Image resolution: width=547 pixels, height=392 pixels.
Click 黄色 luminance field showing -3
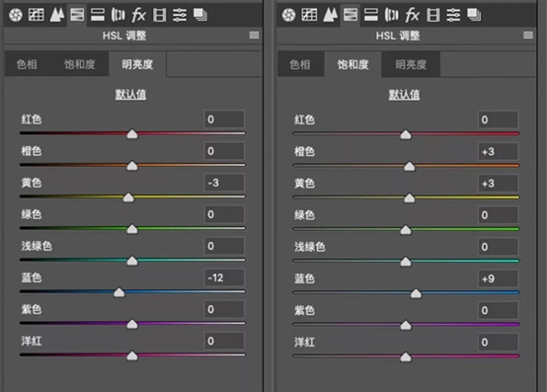[224, 183]
